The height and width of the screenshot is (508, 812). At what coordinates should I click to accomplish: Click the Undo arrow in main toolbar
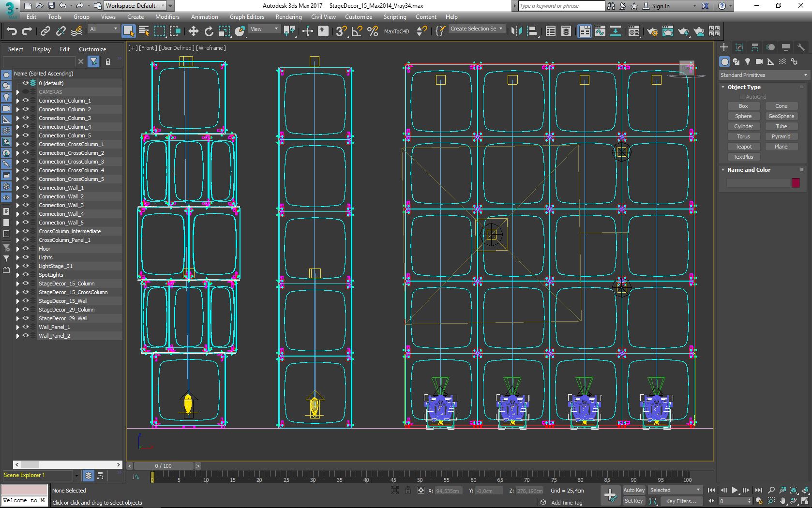12,31
